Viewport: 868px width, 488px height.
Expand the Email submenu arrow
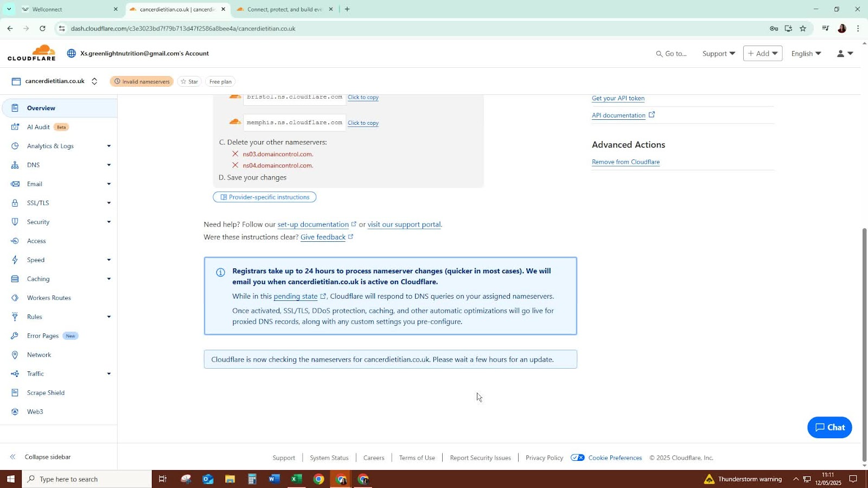click(109, 184)
